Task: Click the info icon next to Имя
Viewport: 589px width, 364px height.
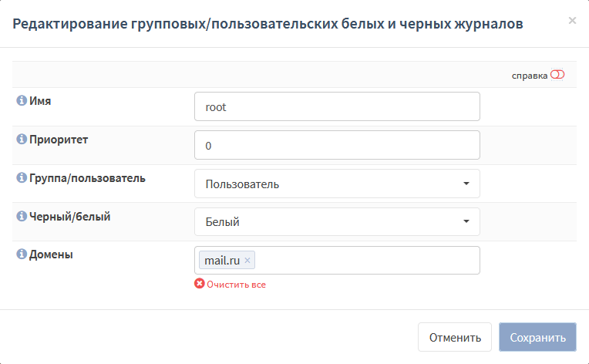Action: [22, 101]
